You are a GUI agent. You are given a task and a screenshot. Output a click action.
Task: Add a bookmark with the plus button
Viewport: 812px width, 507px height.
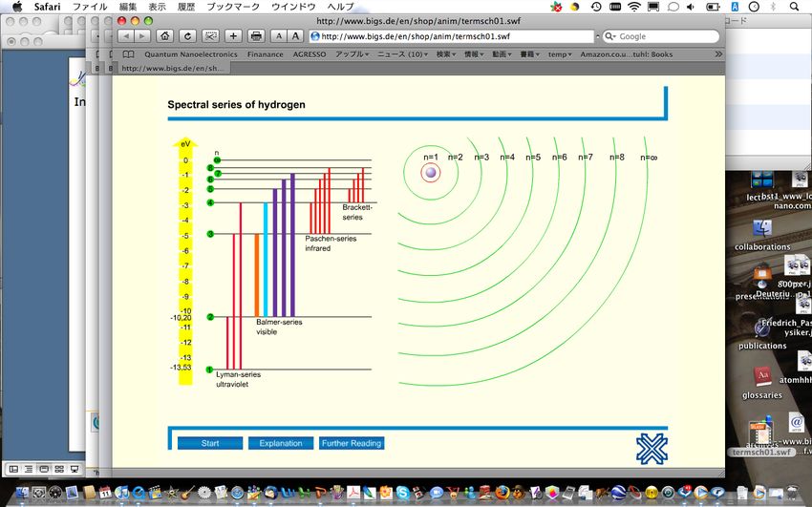point(233,36)
